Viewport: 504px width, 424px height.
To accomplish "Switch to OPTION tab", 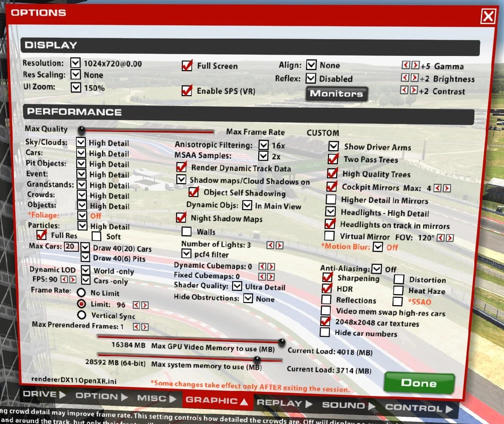I will 102,397.
